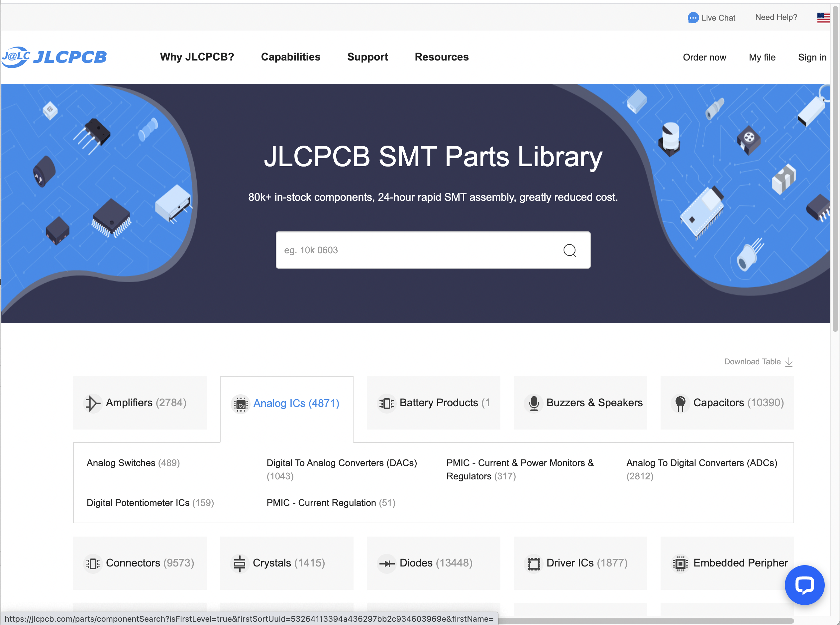Image resolution: width=840 pixels, height=625 pixels.
Task: Select the Capacitors (10390) category
Action: (x=727, y=403)
